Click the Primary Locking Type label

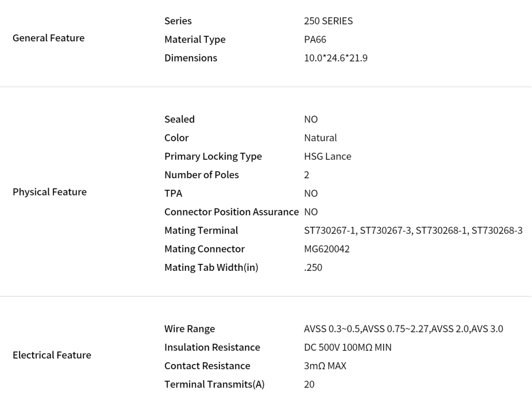point(213,156)
